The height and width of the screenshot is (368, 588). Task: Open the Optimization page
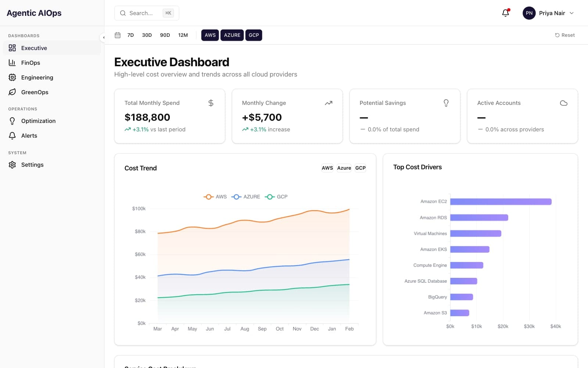coord(52,121)
